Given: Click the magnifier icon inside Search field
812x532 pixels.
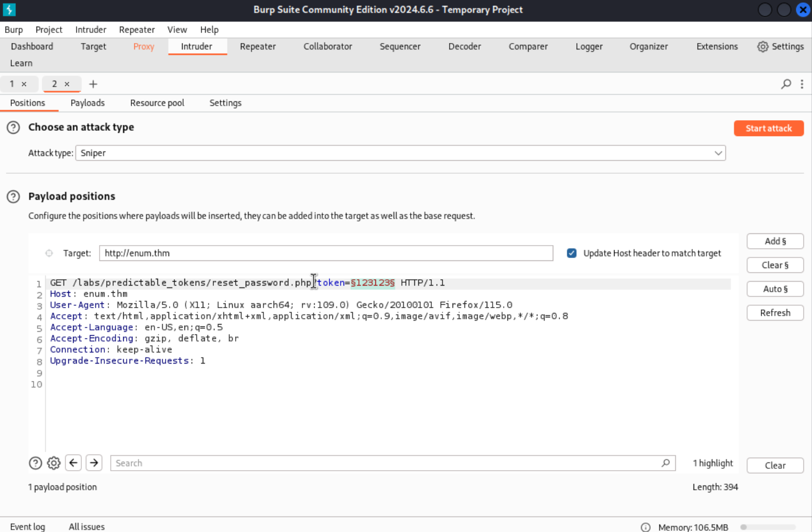Looking at the screenshot, I should 665,463.
